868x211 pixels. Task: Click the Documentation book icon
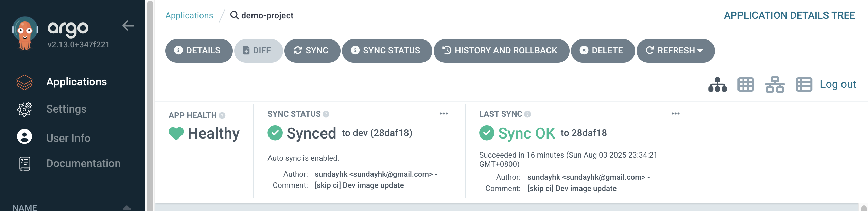click(x=24, y=164)
